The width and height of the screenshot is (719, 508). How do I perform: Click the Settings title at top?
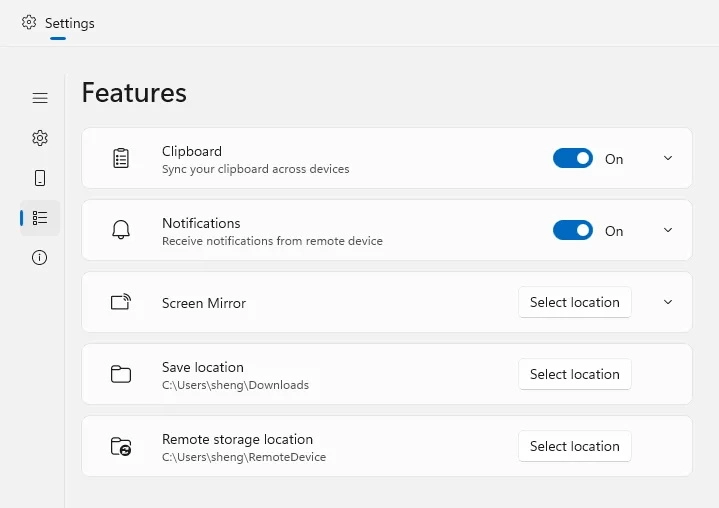pyautogui.click(x=70, y=22)
